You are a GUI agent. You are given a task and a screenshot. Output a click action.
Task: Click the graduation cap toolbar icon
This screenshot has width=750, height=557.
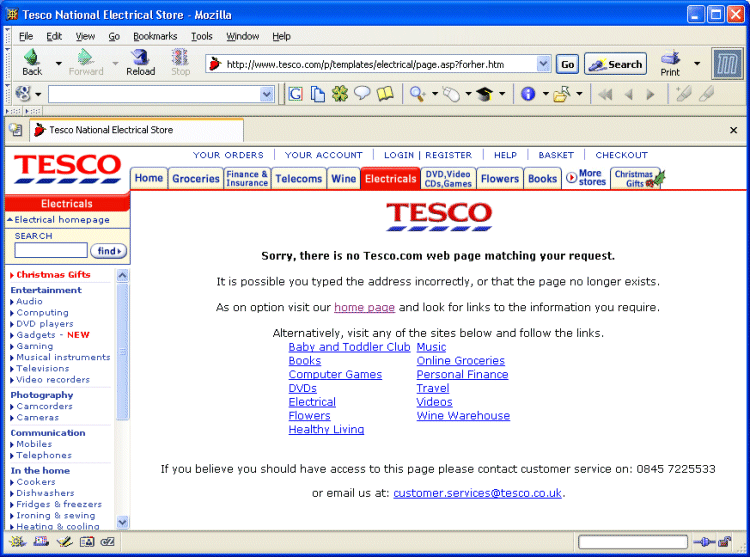[x=484, y=94]
